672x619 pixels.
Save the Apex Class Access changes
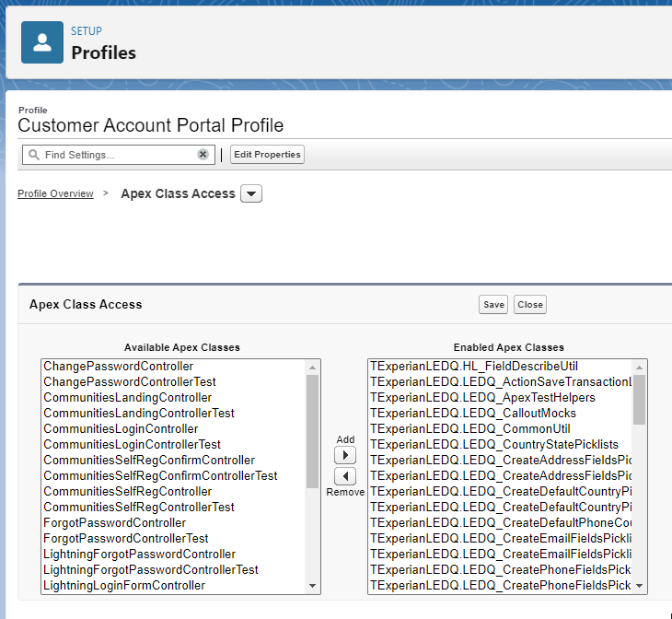click(x=493, y=305)
